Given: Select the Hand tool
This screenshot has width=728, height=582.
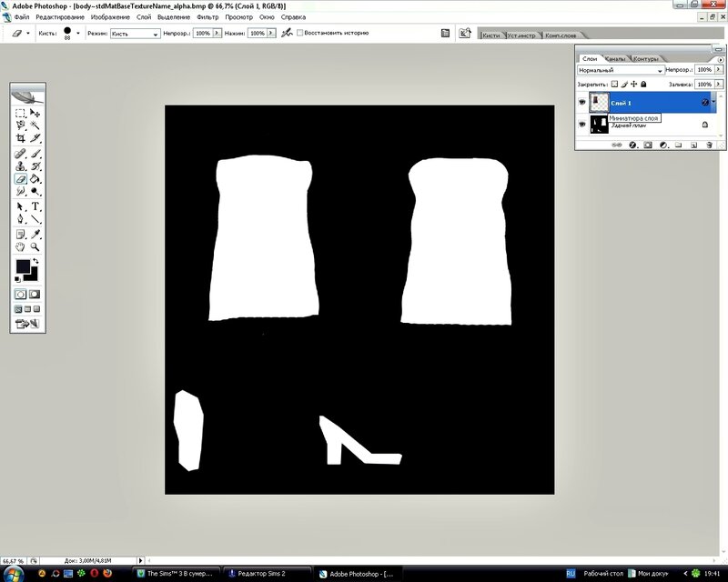Looking at the screenshot, I should click(20, 246).
